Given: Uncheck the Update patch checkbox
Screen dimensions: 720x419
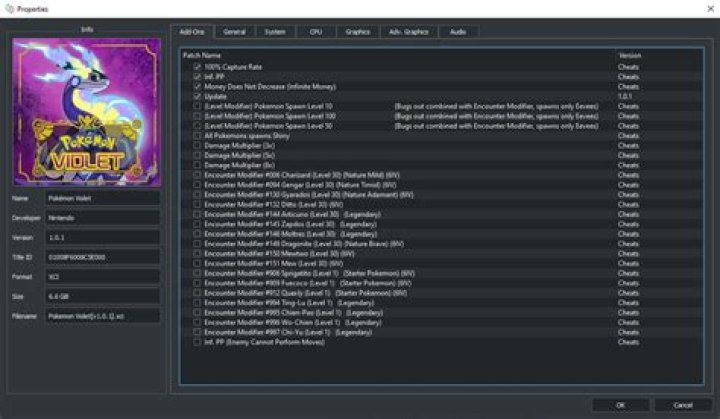Looking at the screenshot, I should pyautogui.click(x=197, y=96).
